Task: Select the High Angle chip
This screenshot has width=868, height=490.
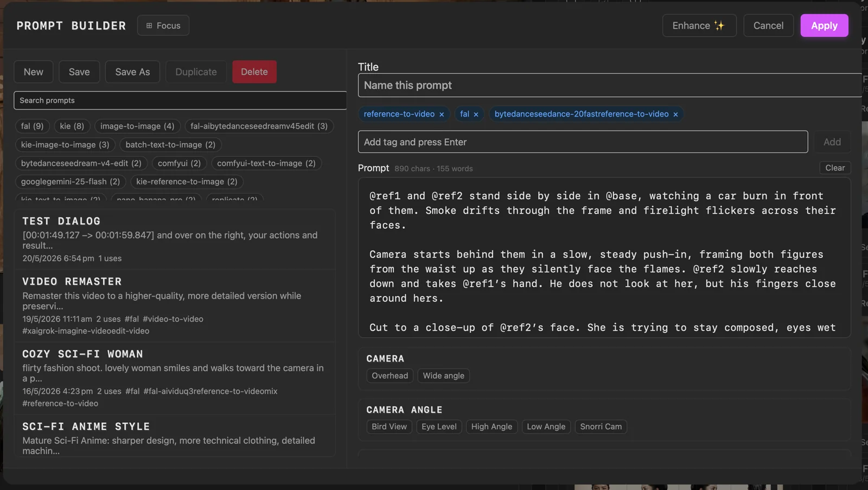Action: 492,427
